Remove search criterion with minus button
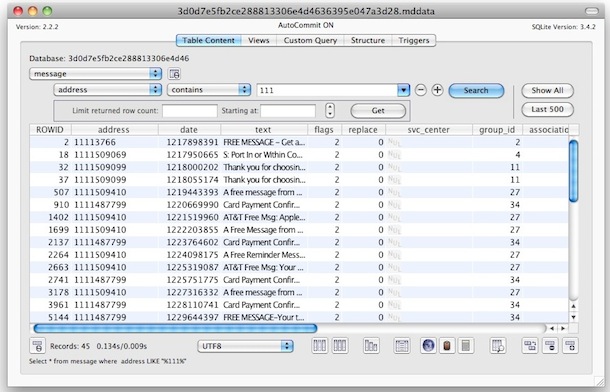Screen dimensions: 610x392 pyautogui.click(x=421, y=90)
